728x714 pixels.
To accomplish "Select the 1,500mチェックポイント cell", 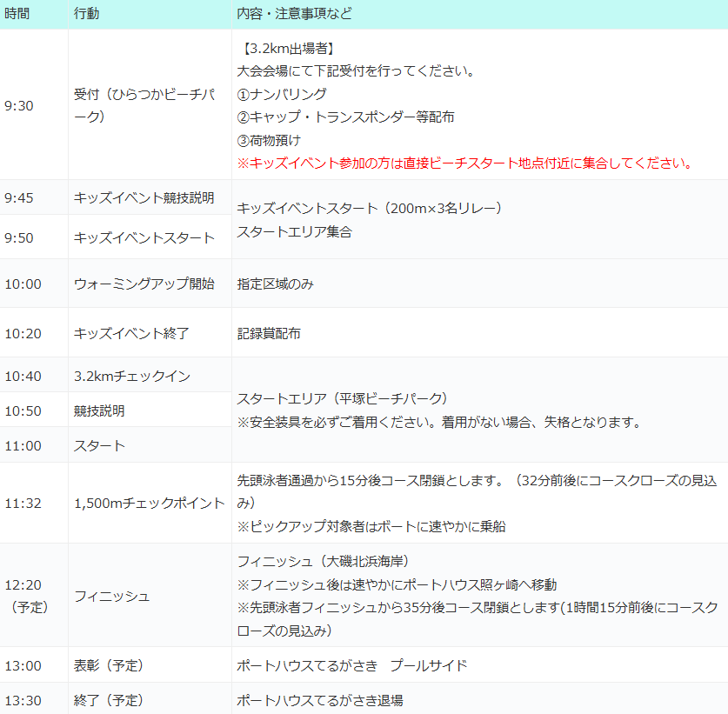I will pos(149,503).
